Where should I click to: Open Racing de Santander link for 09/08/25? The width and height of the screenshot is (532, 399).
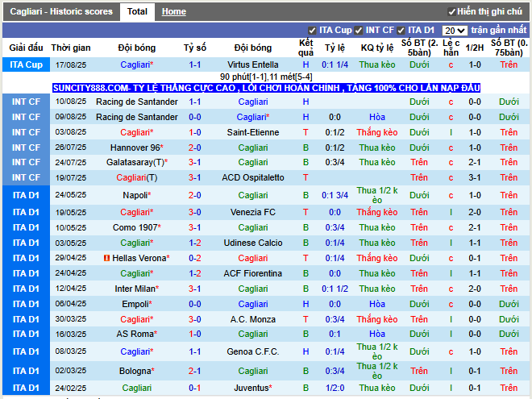[137, 117]
